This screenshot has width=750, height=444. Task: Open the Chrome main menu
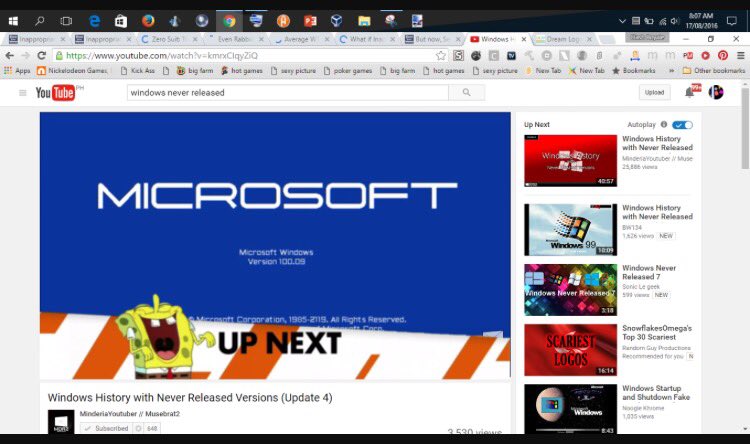pos(740,56)
